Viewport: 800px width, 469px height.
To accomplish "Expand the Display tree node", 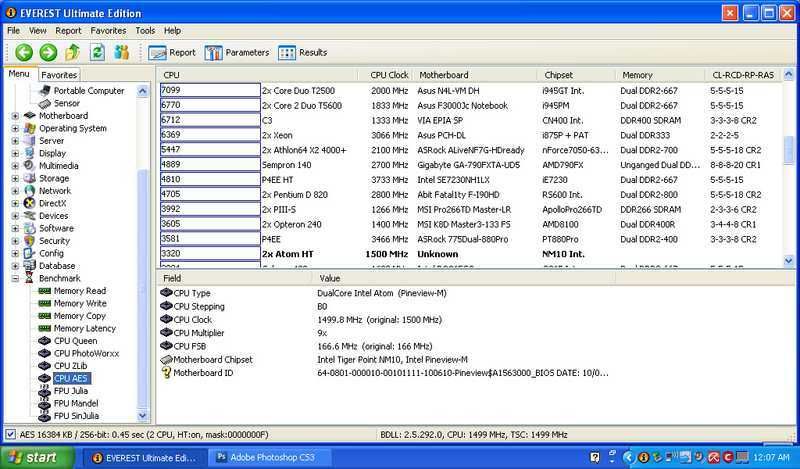I will [15, 154].
